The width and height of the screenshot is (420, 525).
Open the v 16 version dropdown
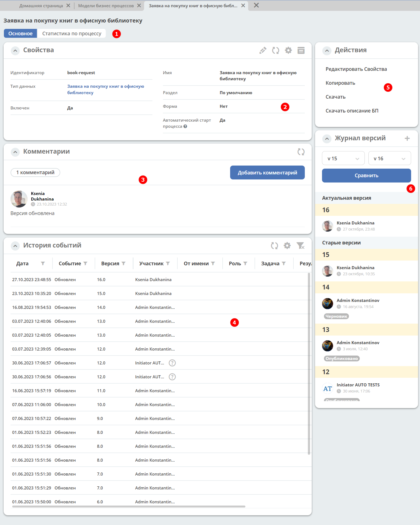[x=389, y=158]
